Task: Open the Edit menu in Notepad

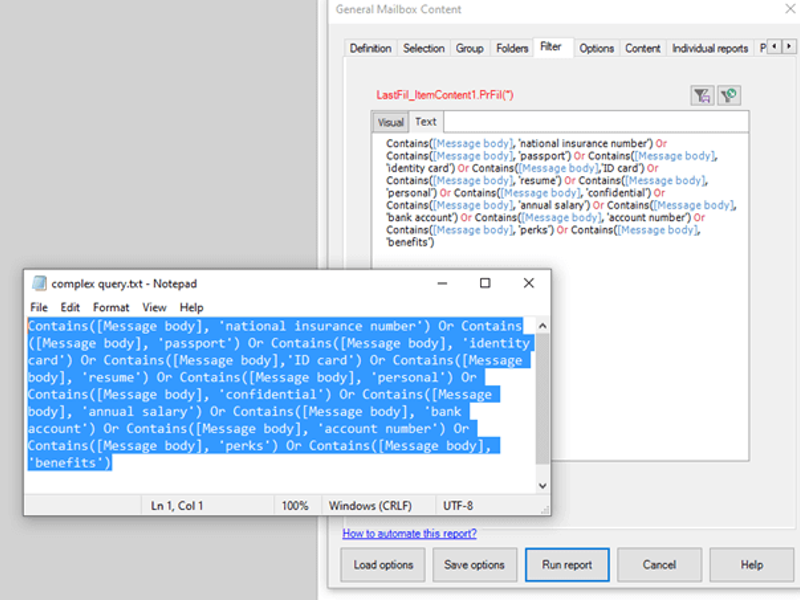Action: tap(70, 307)
